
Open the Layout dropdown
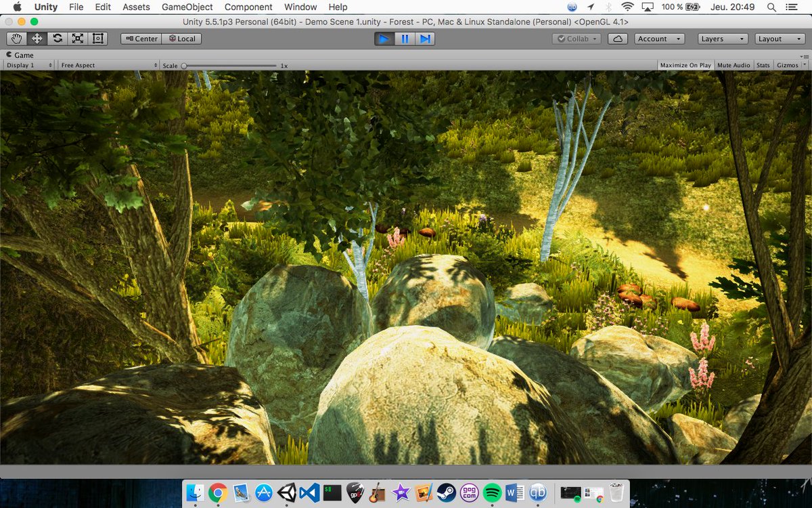(780, 39)
